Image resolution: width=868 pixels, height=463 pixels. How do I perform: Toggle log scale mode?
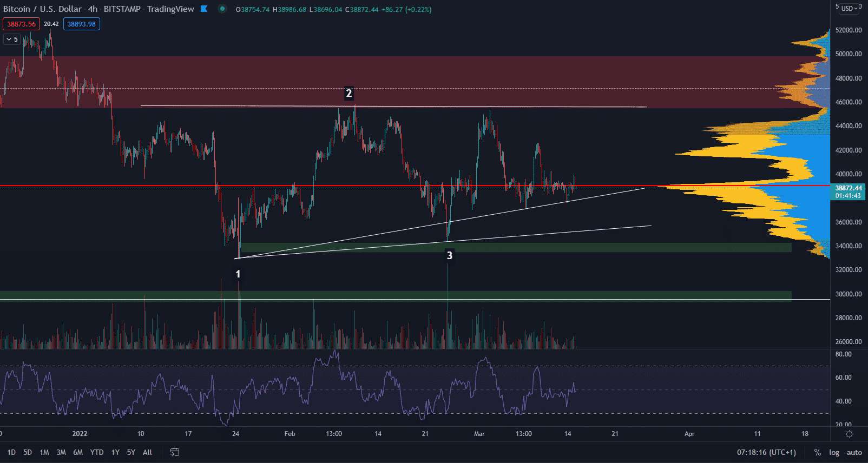pyautogui.click(x=834, y=452)
